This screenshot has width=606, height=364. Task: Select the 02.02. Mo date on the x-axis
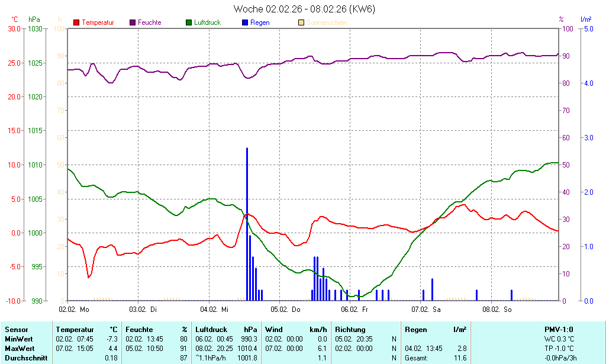point(74,310)
